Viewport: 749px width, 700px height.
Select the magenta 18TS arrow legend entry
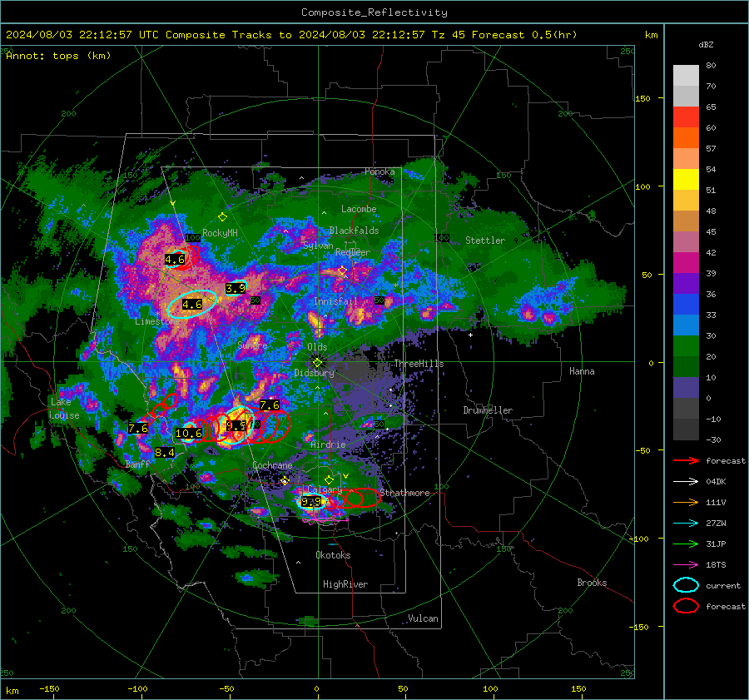[686, 565]
